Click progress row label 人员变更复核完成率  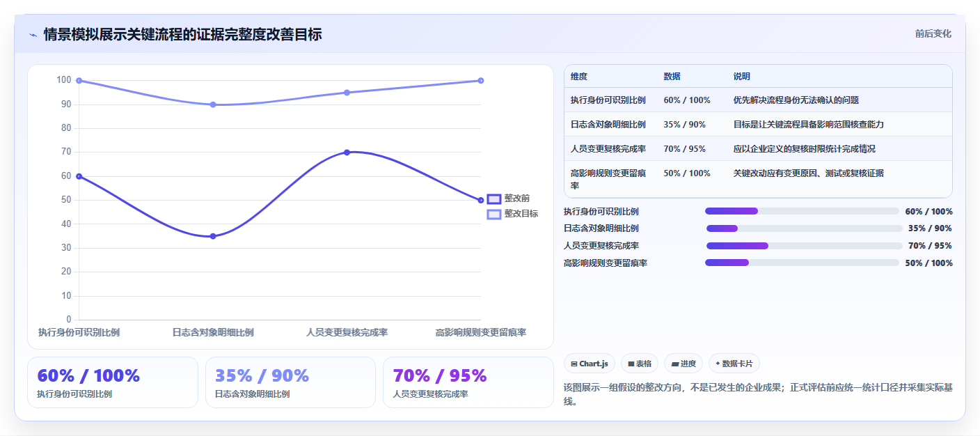point(601,246)
